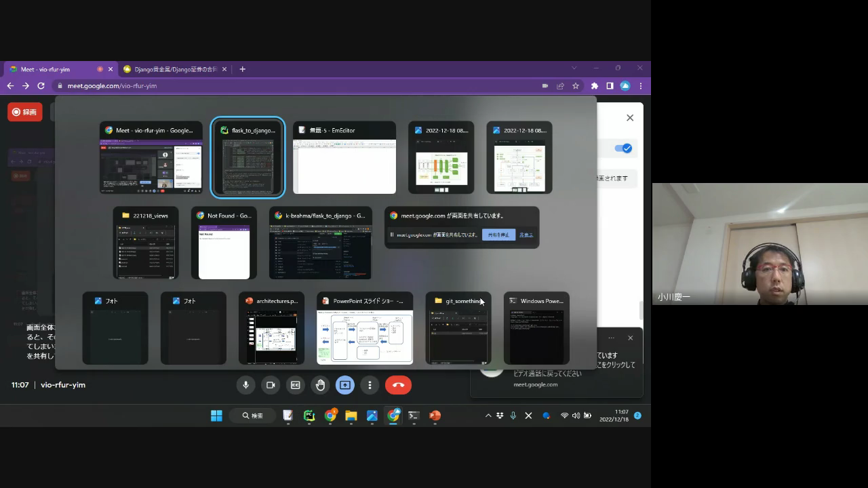Click the present screen button
The image size is (868, 488).
tap(344, 385)
